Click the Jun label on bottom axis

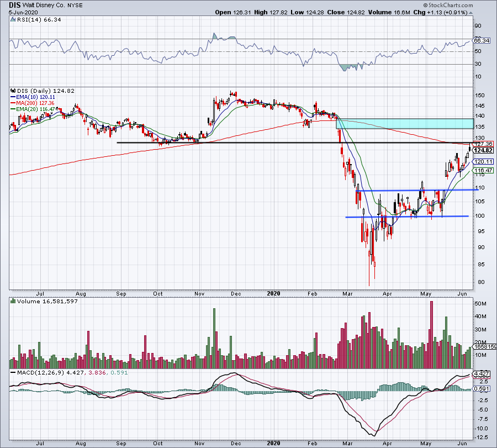(462, 443)
